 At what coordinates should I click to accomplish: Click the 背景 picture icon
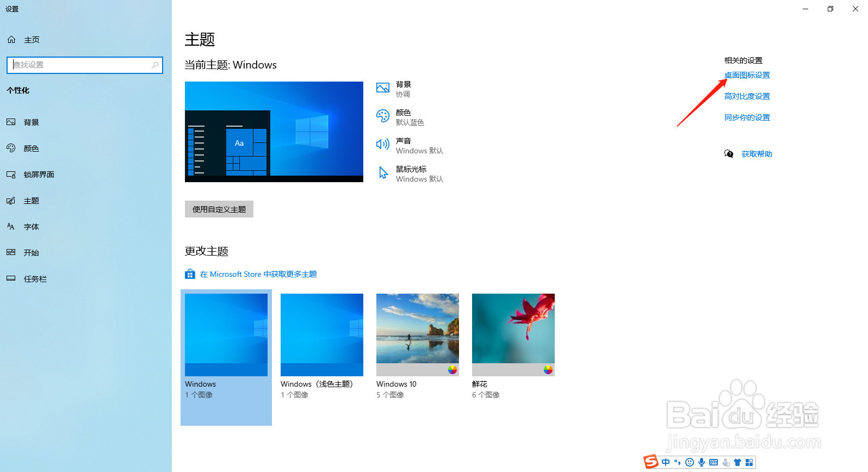click(383, 88)
